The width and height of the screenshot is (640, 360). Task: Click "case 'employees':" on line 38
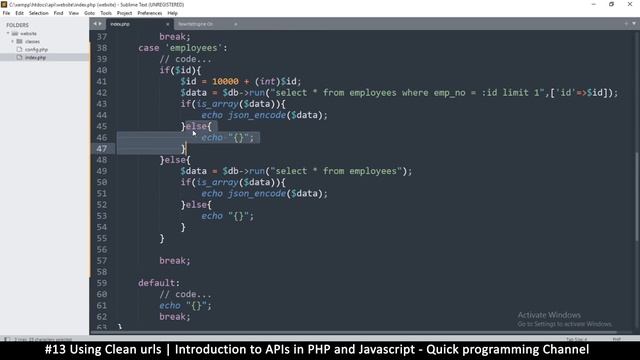pos(182,48)
